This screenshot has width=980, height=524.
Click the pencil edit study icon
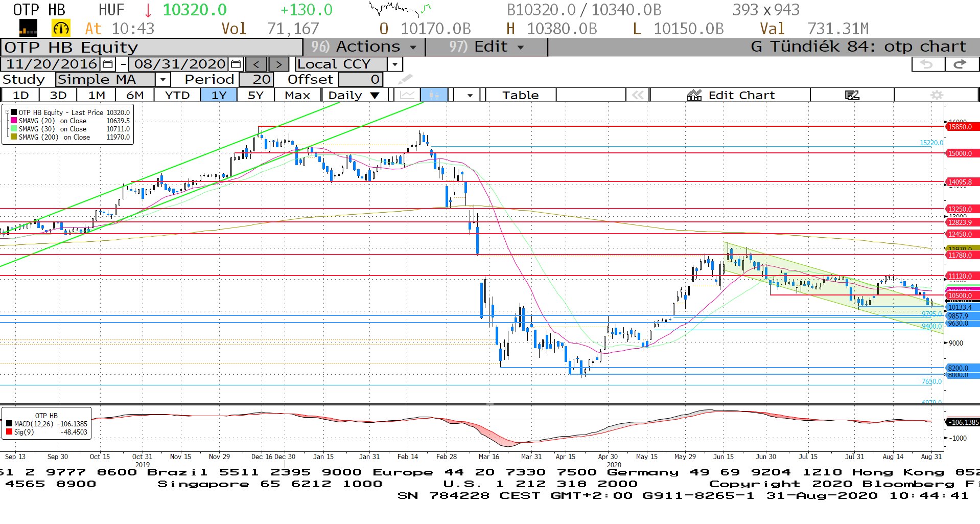click(405, 79)
